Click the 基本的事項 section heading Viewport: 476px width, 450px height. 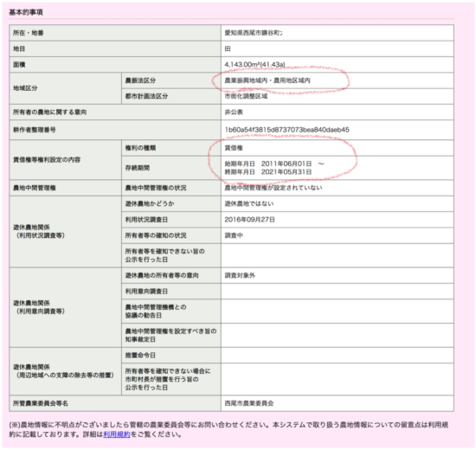pyautogui.click(x=26, y=12)
